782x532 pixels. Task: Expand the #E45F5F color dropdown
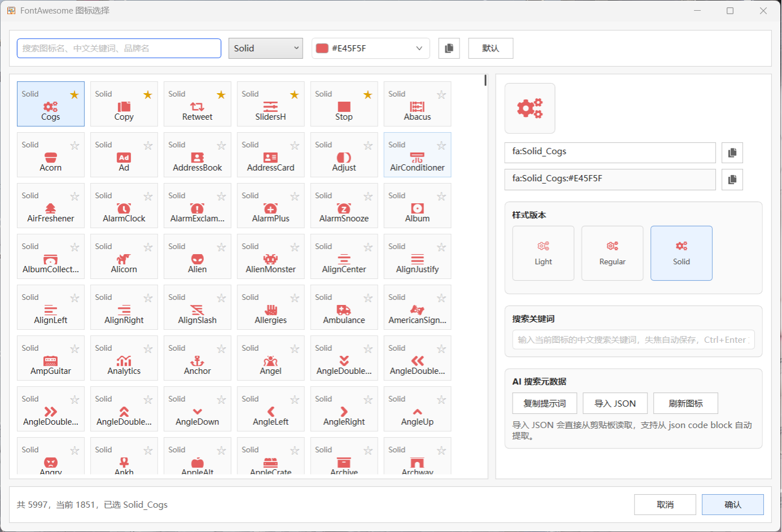[x=370, y=49]
